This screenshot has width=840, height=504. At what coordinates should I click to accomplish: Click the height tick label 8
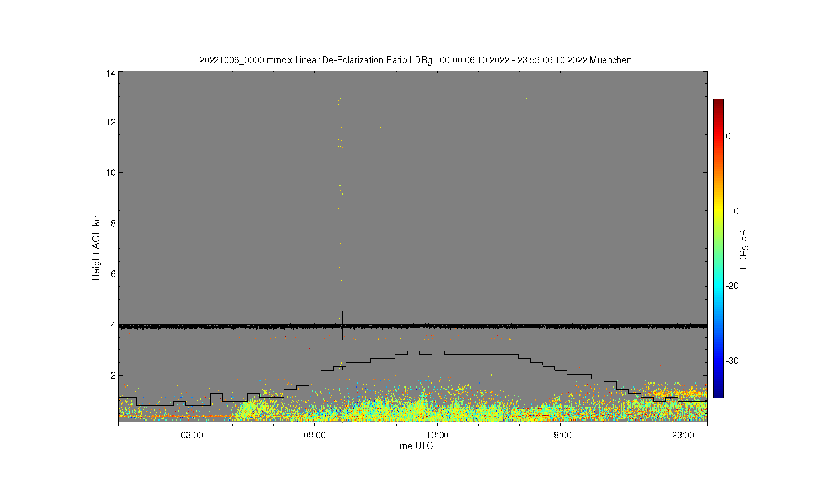coord(113,223)
